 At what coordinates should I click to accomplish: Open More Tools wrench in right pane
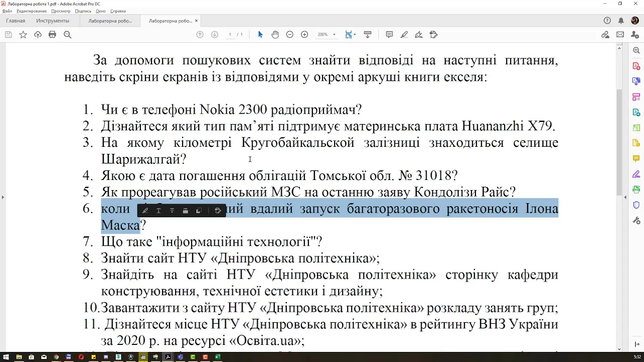[636, 220]
